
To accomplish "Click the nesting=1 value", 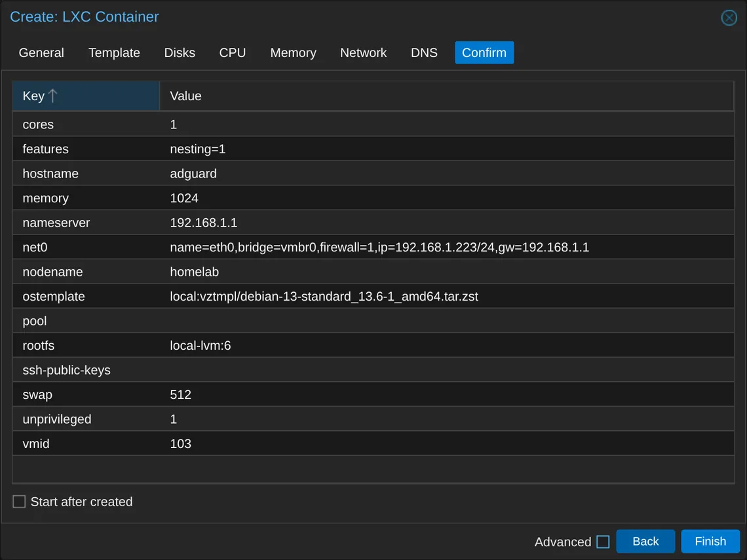I will 198,149.
